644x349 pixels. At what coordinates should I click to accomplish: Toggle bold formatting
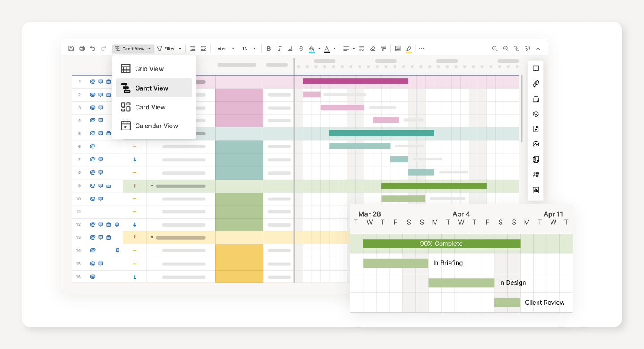pos(269,49)
